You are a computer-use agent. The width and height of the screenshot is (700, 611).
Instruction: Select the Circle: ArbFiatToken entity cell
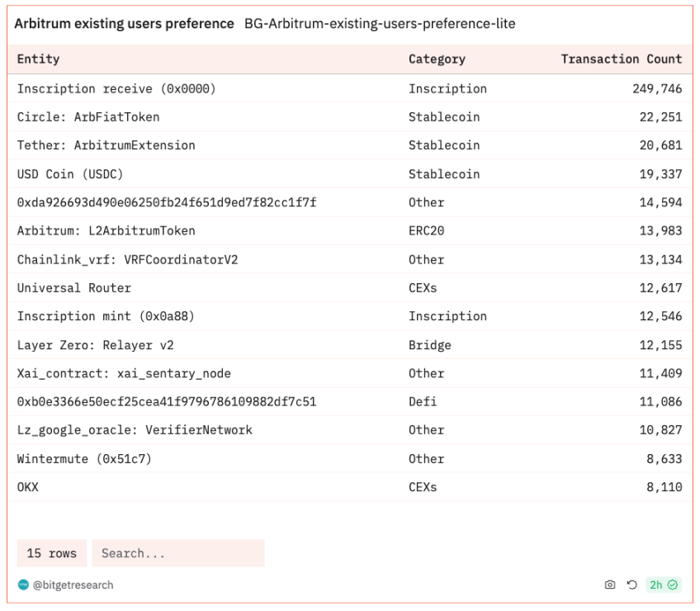pyautogui.click(x=88, y=117)
